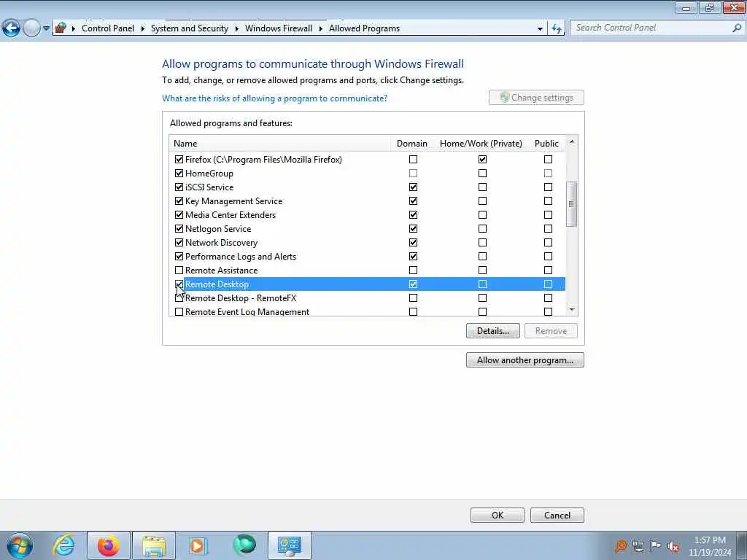Enable the Remote Assistance checkbox
This screenshot has width=747, height=560.
[179, 271]
